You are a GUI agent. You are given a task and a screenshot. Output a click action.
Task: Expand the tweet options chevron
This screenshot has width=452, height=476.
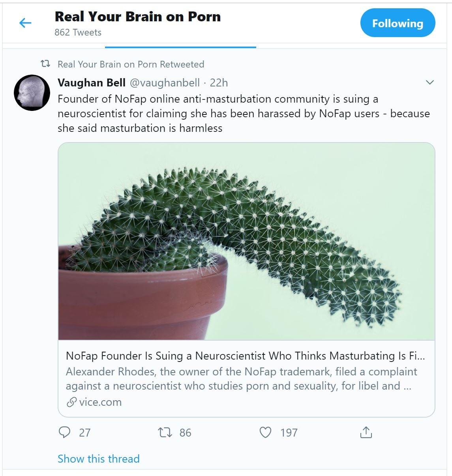click(430, 82)
